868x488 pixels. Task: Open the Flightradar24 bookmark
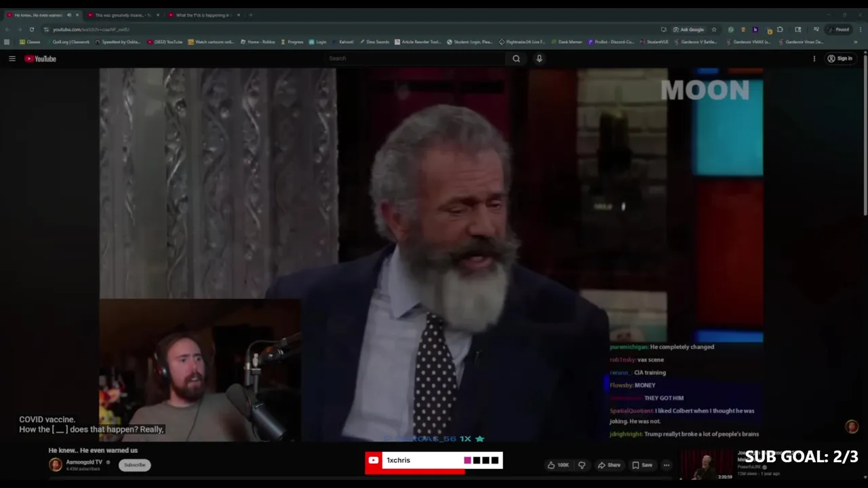[522, 42]
